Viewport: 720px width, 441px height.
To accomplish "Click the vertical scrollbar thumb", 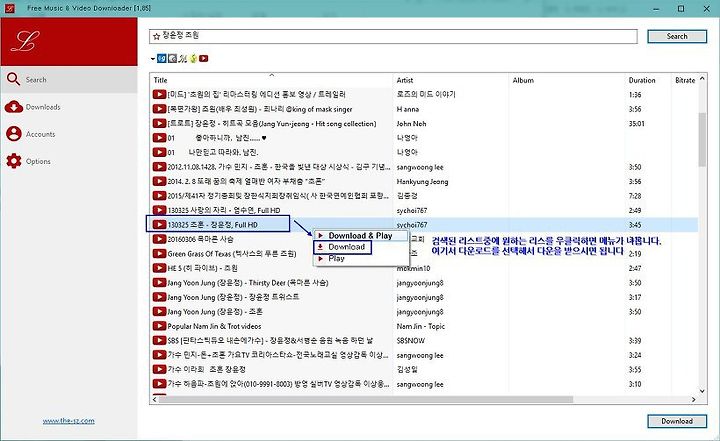I will (x=702, y=139).
